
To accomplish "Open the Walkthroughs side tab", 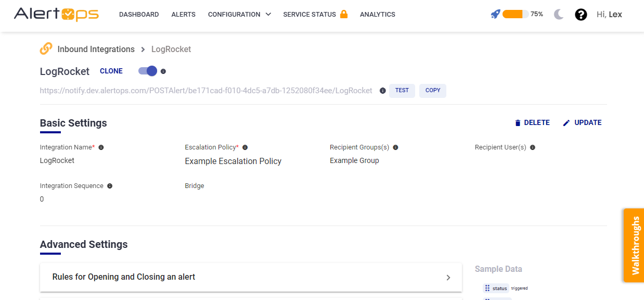I will click(x=634, y=245).
